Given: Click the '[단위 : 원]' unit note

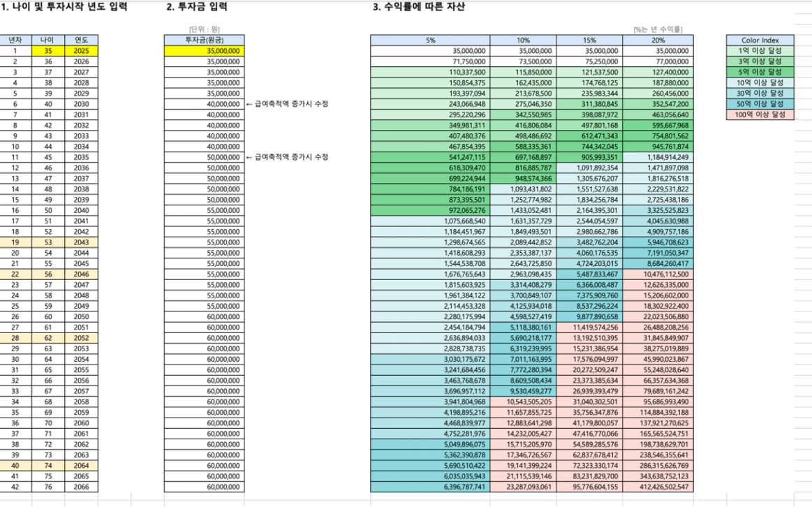Looking at the screenshot, I should [x=204, y=29].
